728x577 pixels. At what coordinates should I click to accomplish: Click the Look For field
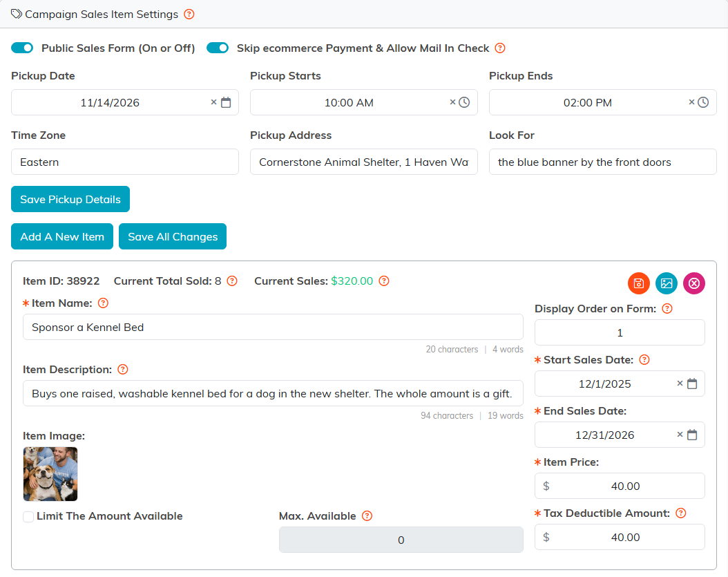(x=603, y=162)
